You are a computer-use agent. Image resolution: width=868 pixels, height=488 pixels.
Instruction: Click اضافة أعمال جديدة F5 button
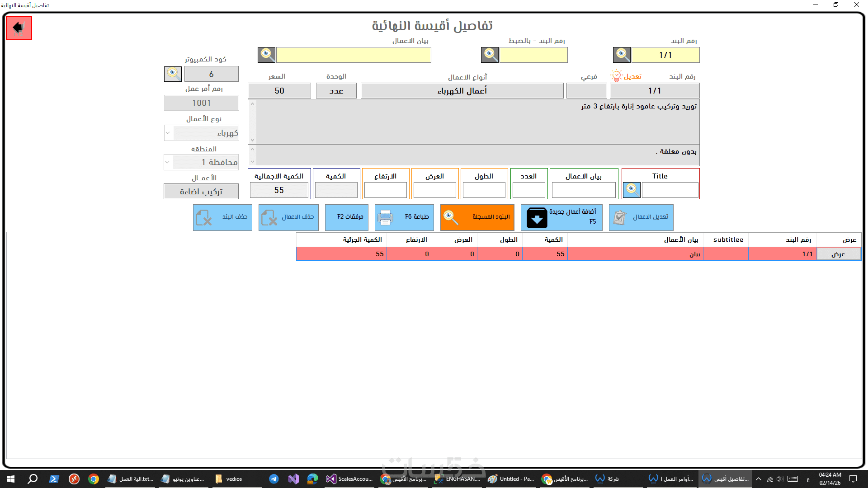click(561, 217)
